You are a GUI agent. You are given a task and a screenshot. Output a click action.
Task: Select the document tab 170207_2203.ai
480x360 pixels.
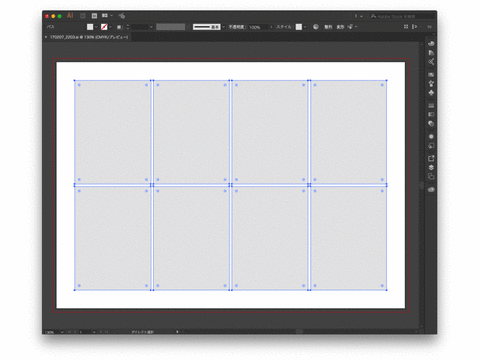point(89,37)
